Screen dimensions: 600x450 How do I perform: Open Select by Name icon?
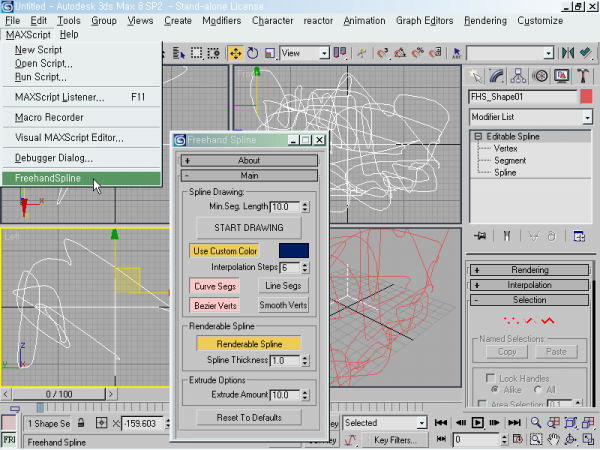pos(179,53)
